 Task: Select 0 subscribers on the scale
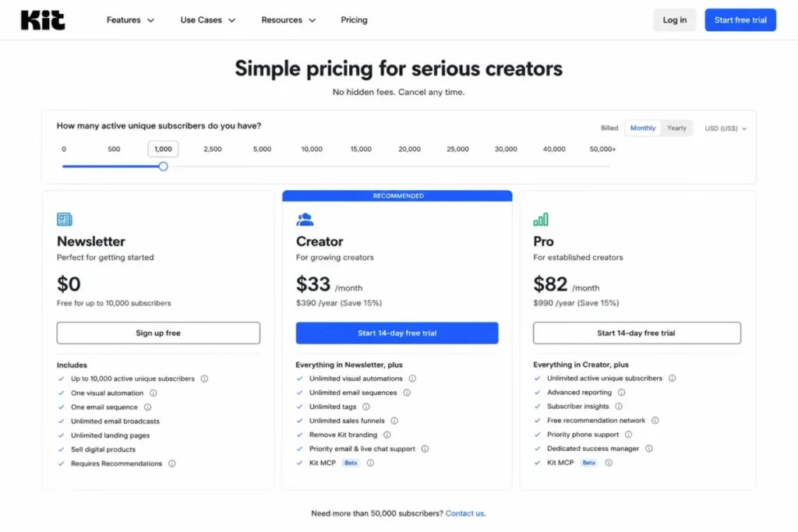[x=64, y=149]
